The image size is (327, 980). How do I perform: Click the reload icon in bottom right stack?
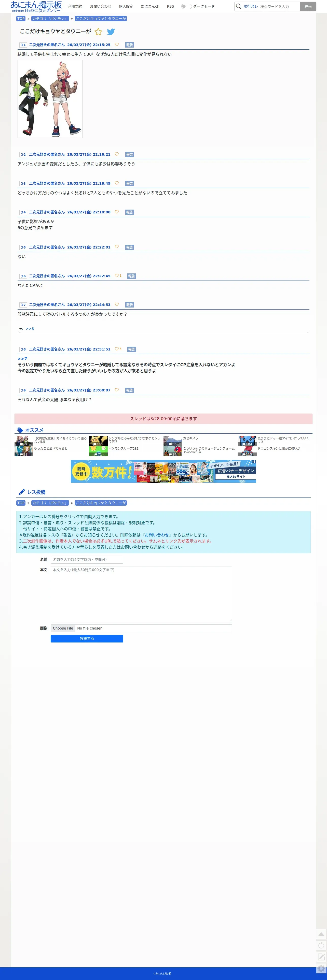point(321,945)
